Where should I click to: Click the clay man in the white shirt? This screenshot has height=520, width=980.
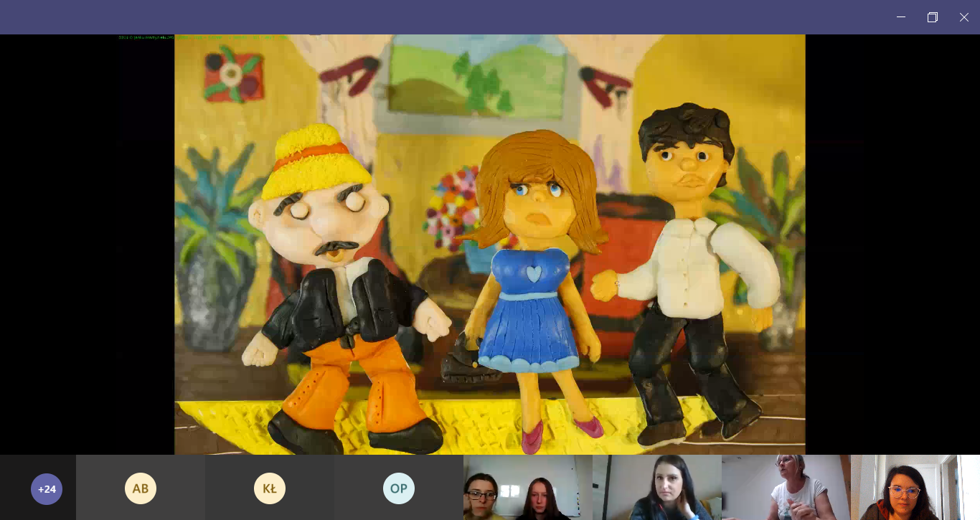pos(689,273)
